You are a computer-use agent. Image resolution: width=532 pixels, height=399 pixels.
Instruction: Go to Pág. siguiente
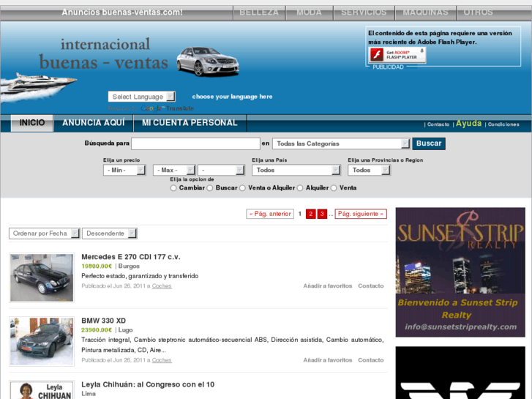[x=361, y=214]
